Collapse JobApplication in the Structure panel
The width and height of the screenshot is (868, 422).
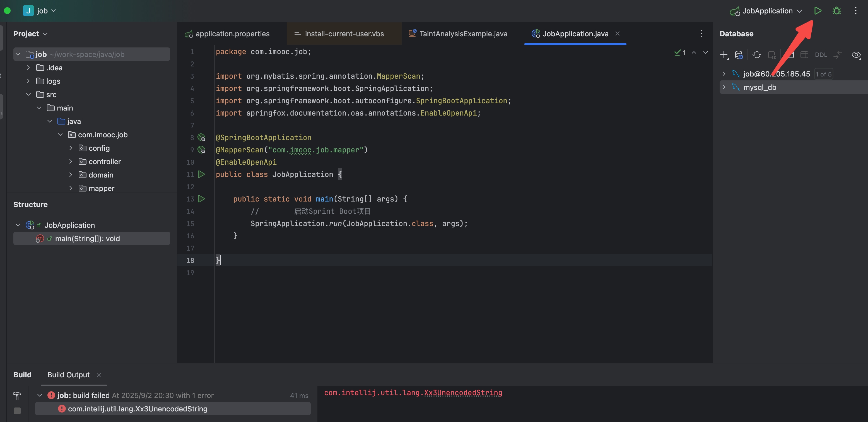pos(18,225)
